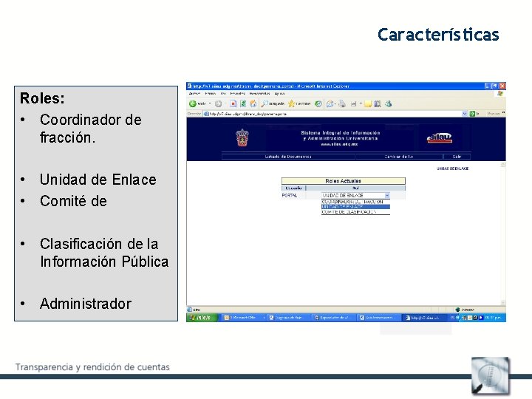Viewport: 532px width, 399px height.
Task: Click the system tray clock
Action: click(x=493, y=318)
